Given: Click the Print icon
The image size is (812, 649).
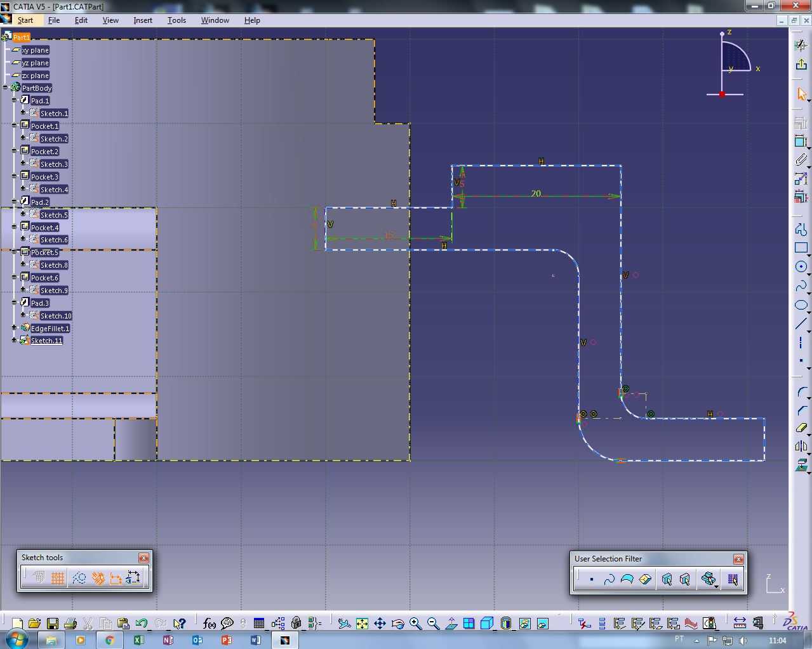Looking at the screenshot, I should 70,624.
